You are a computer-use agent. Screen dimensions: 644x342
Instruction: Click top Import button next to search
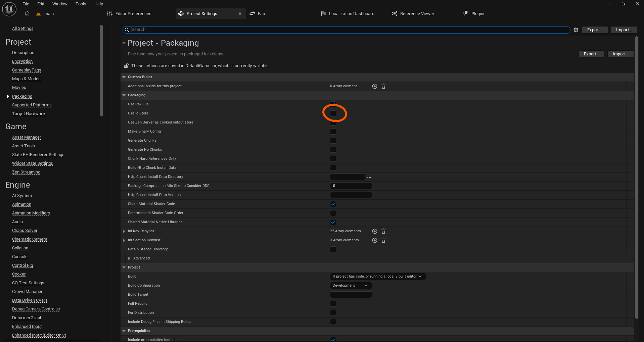[x=624, y=30]
